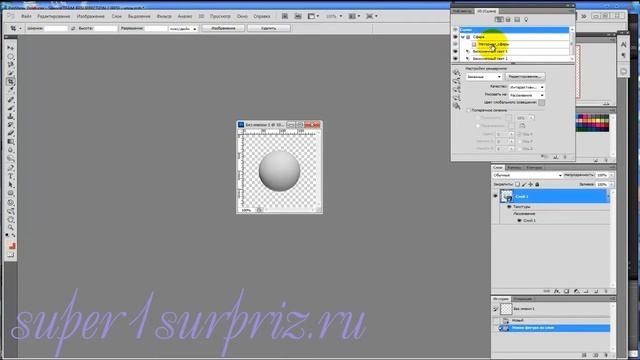Select the Crop tool in toolbox

click(x=11, y=82)
